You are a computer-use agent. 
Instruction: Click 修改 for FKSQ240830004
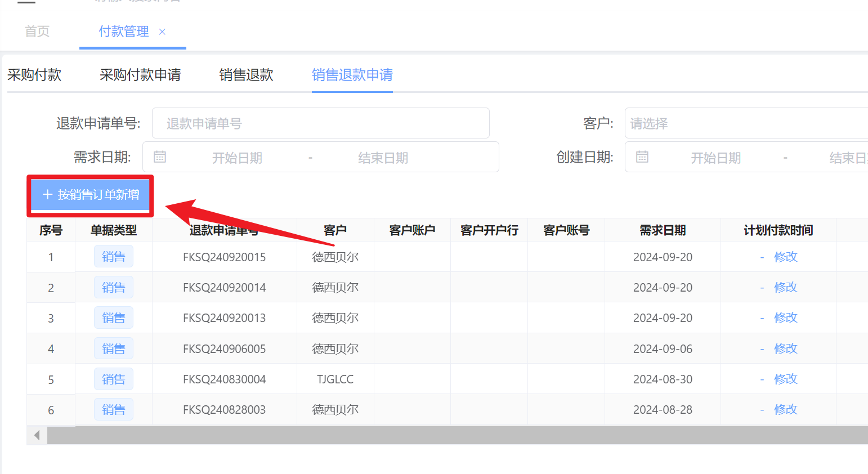tap(785, 379)
